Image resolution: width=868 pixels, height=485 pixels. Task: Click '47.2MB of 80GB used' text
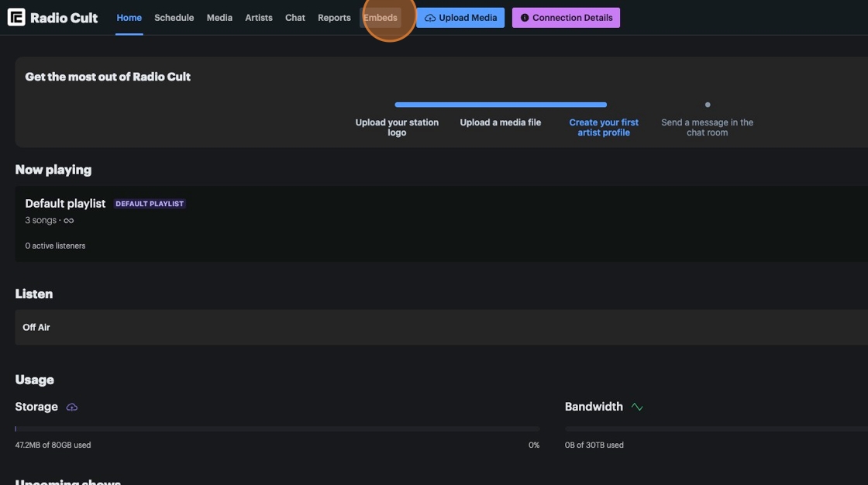(53, 445)
